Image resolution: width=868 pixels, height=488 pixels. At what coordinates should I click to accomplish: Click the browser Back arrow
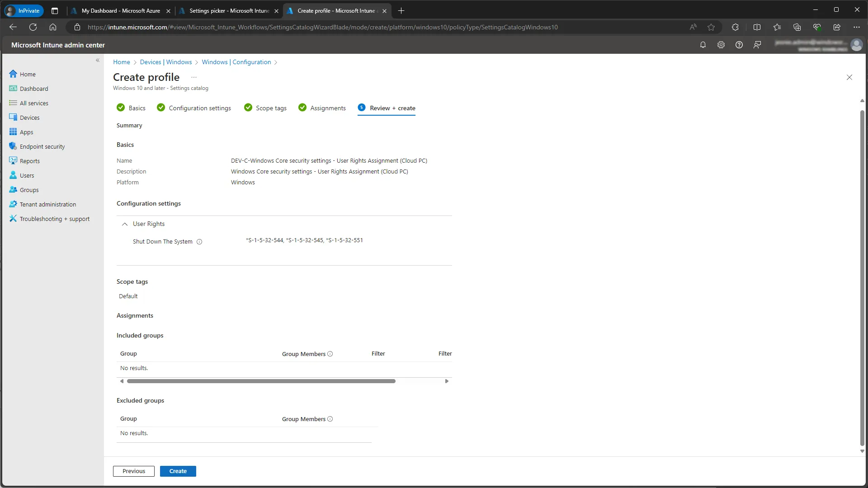pyautogui.click(x=13, y=27)
